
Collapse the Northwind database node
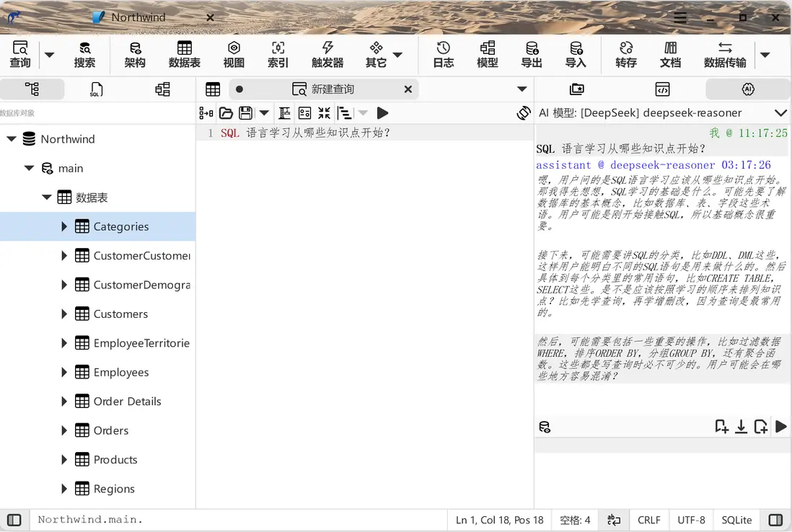11,138
